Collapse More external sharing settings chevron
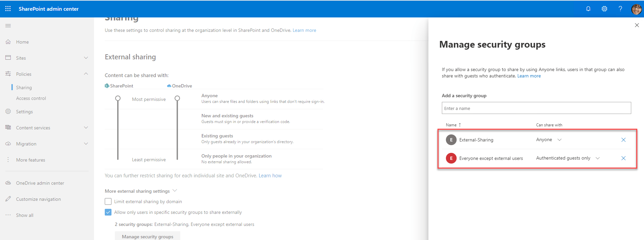The height and width of the screenshot is (240, 644). (175, 190)
